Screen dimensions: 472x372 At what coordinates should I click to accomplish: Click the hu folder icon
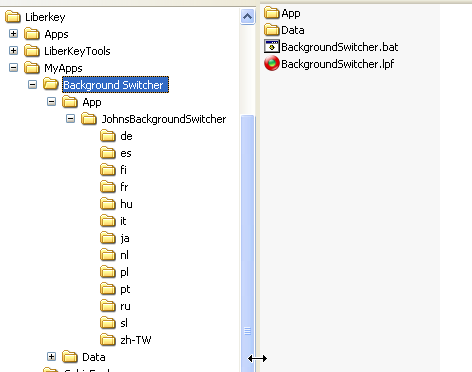click(x=108, y=204)
